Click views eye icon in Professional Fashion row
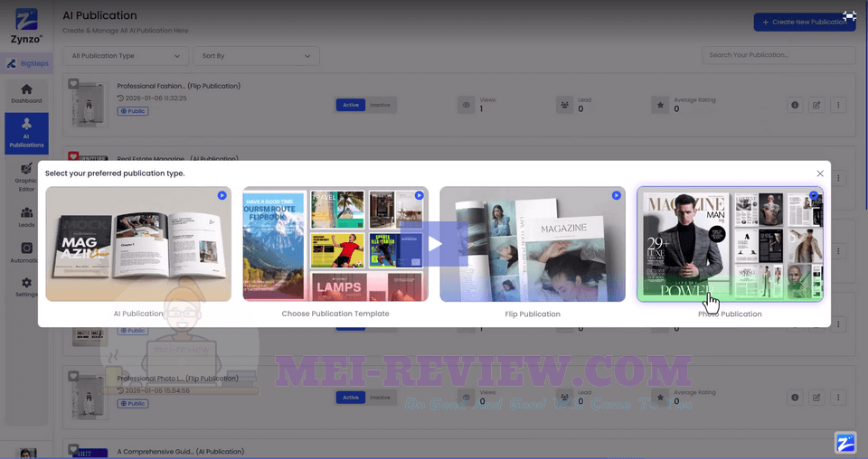This screenshot has height=459, width=868. tap(467, 105)
